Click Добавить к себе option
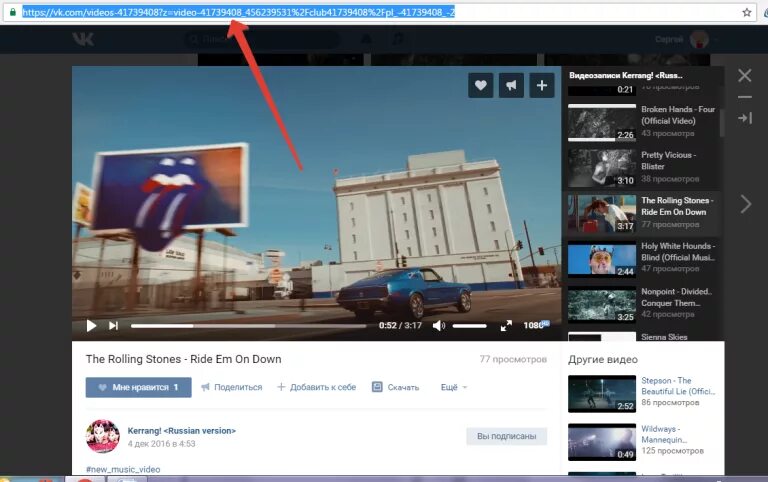The height and width of the screenshot is (482, 768). pos(316,387)
